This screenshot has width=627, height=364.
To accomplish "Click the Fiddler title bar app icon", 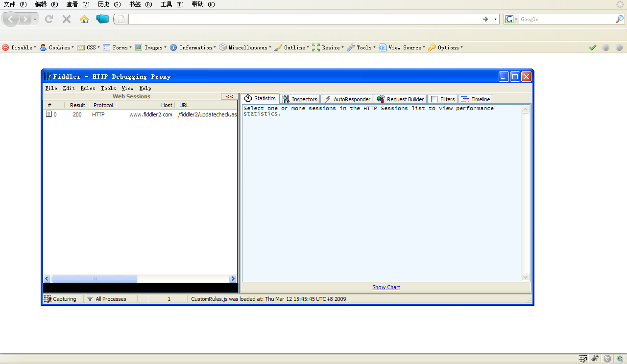I will click(48, 76).
